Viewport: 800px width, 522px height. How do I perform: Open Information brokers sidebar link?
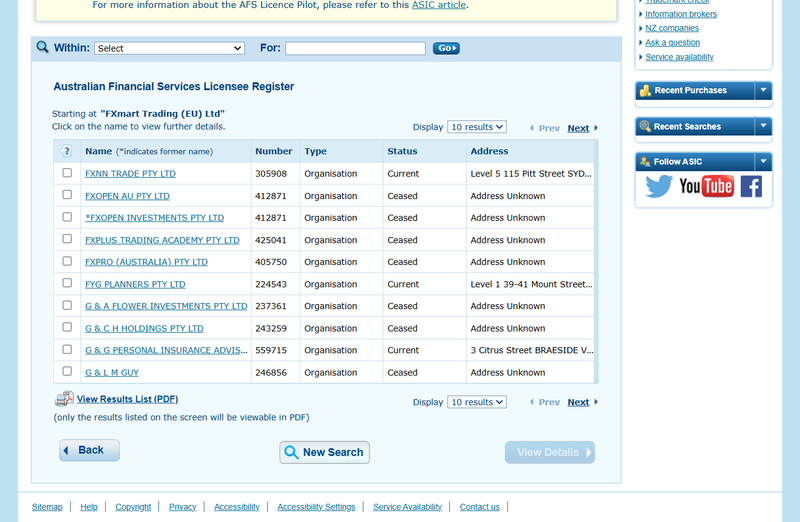pos(681,14)
